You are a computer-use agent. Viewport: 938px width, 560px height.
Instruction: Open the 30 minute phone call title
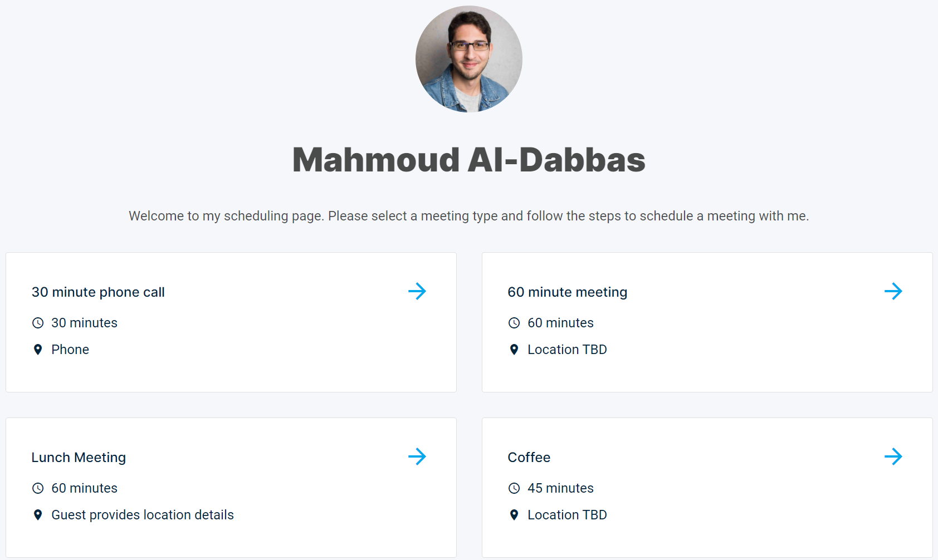[x=98, y=292]
